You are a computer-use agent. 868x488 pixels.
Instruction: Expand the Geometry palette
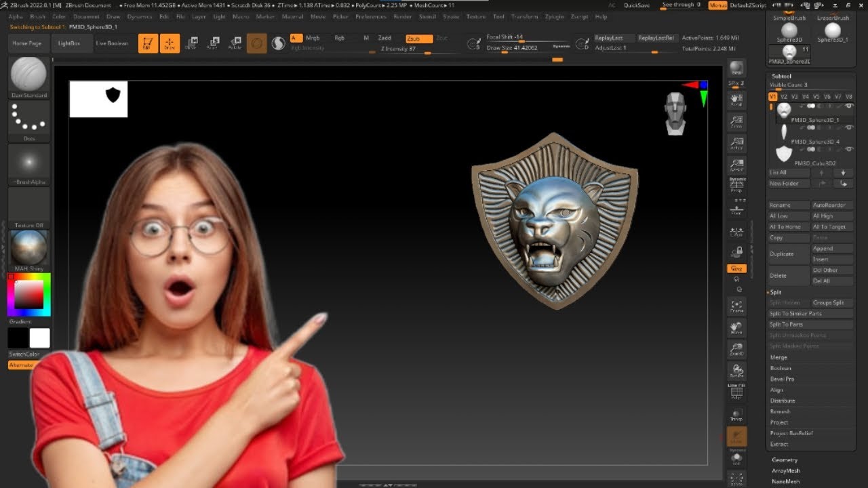[785, 460]
